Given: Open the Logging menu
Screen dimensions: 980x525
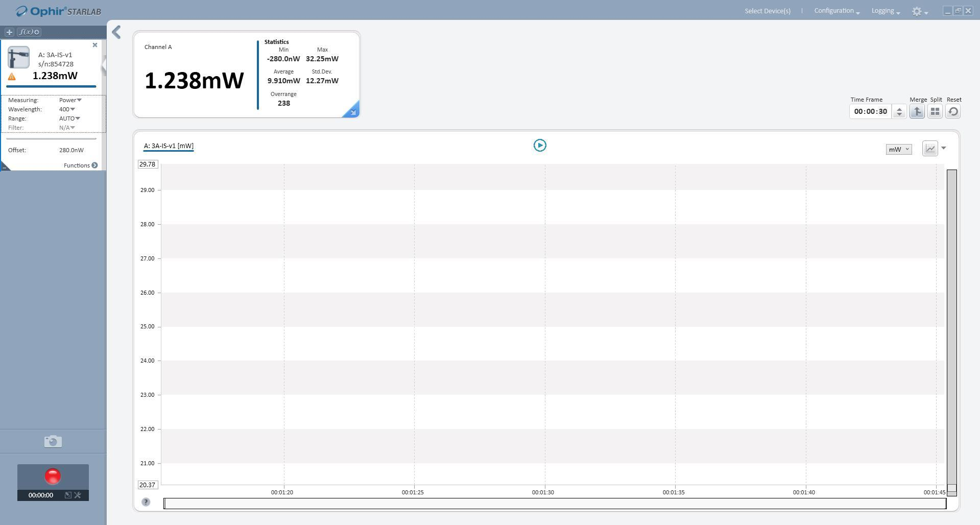Looking at the screenshot, I should (x=885, y=11).
